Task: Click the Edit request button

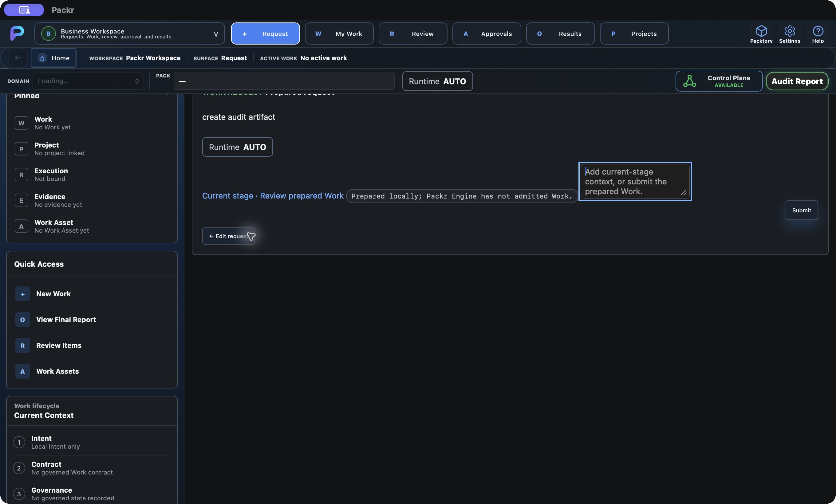Action: point(228,236)
